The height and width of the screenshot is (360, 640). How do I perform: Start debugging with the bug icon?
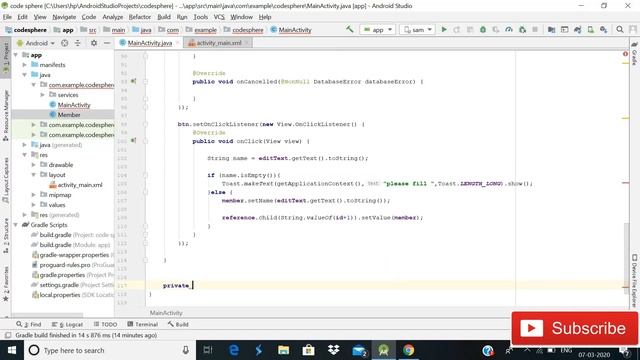coord(483,29)
